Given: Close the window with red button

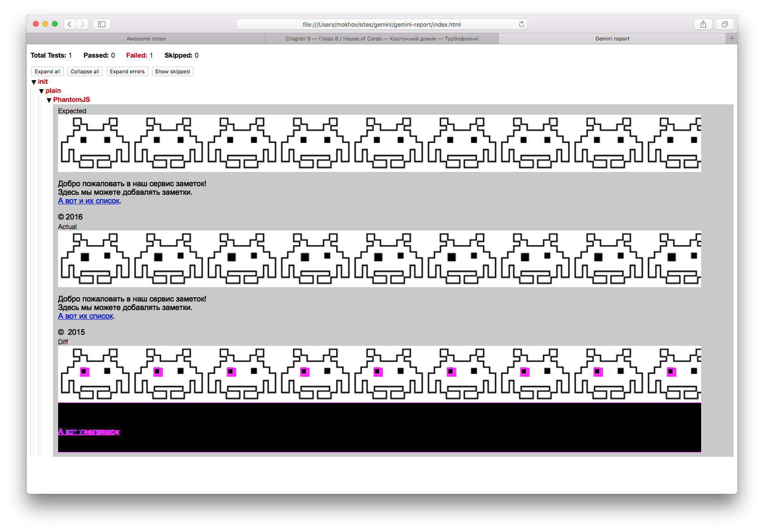Looking at the screenshot, I should click(36, 24).
